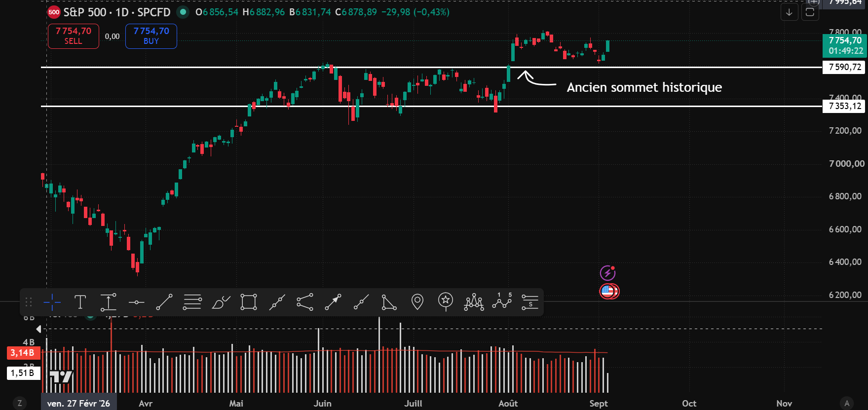
Task: Click the BUY 7 754,70 button
Action: [x=151, y=36]
